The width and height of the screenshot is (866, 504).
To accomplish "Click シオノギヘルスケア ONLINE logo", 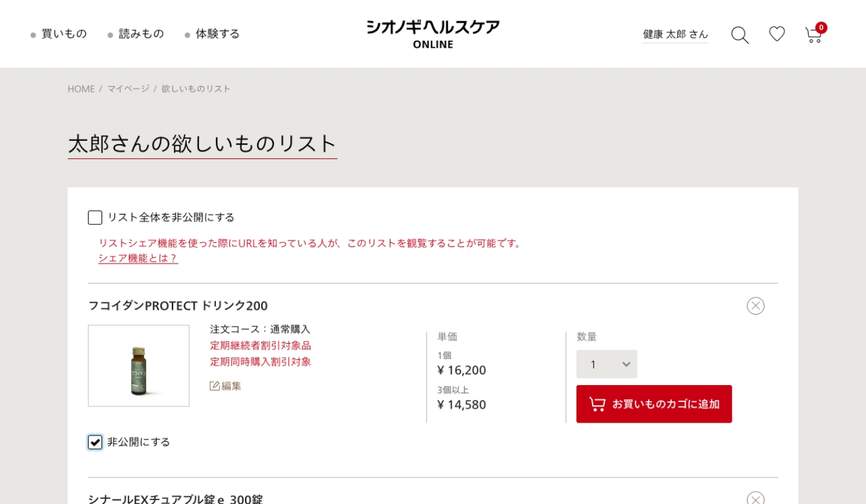I will (x=433, y=34).
